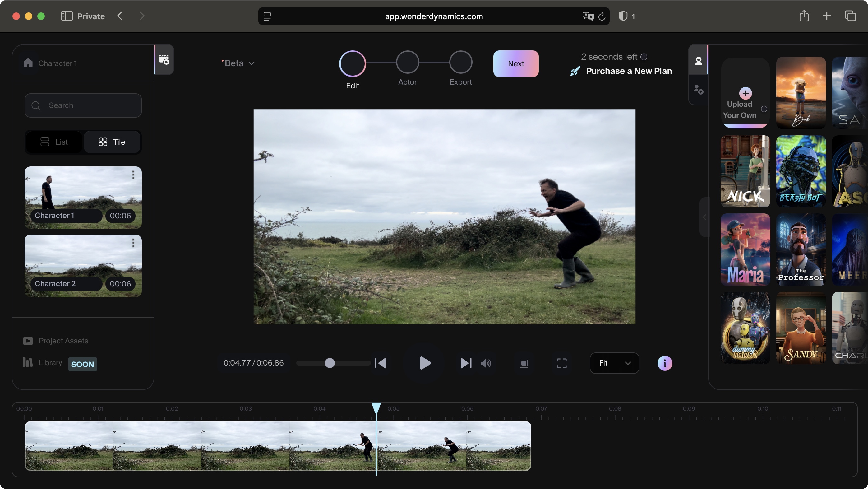
Task: Switch assets to Tile view
Action: click(112, 142)
